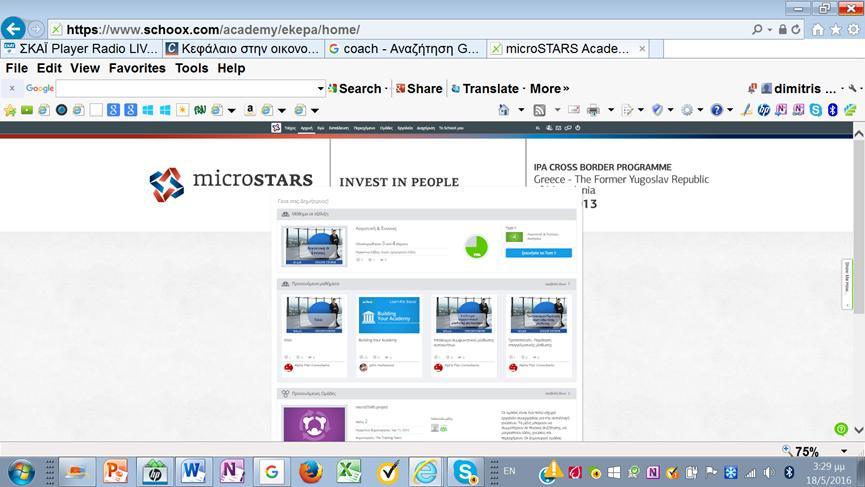Click the Help question mark icon

tap(717, 110)
